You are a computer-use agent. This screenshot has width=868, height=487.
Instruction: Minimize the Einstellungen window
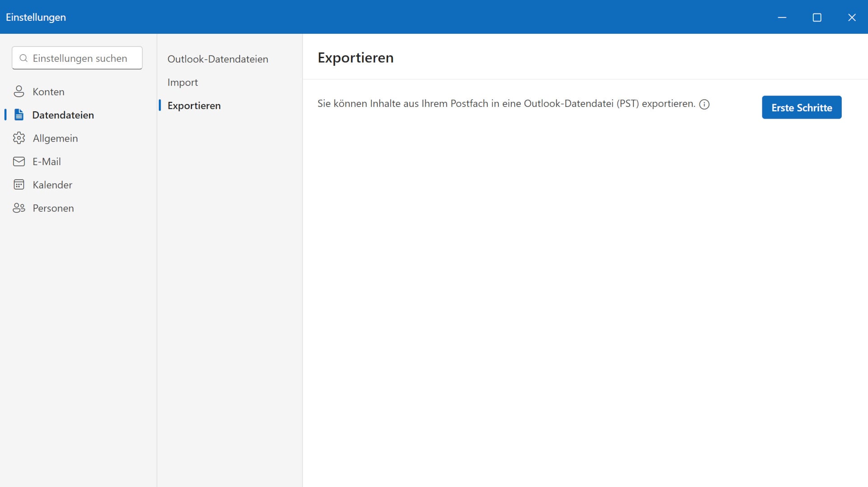[782, 17]
